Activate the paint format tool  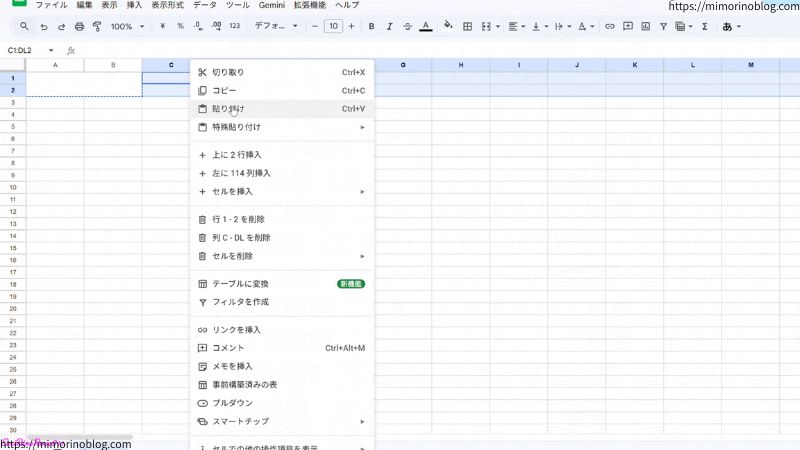click(x=97, y=27)
